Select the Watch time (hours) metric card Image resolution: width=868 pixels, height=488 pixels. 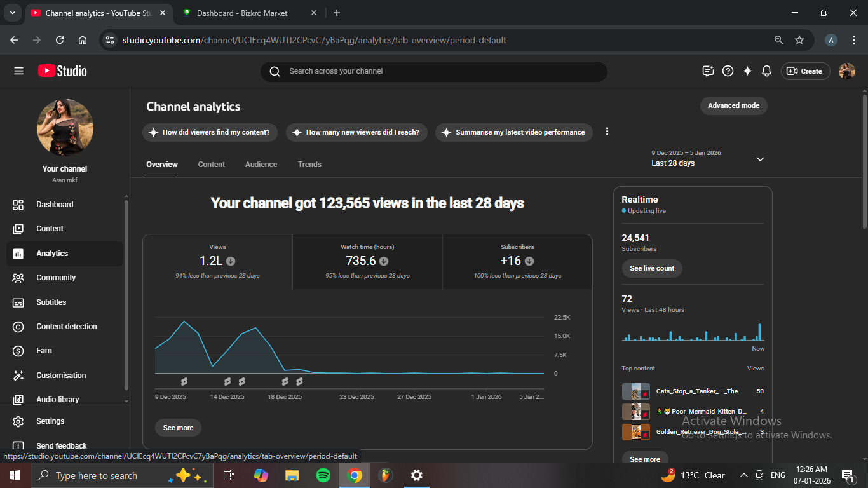(x=367, y=261)
